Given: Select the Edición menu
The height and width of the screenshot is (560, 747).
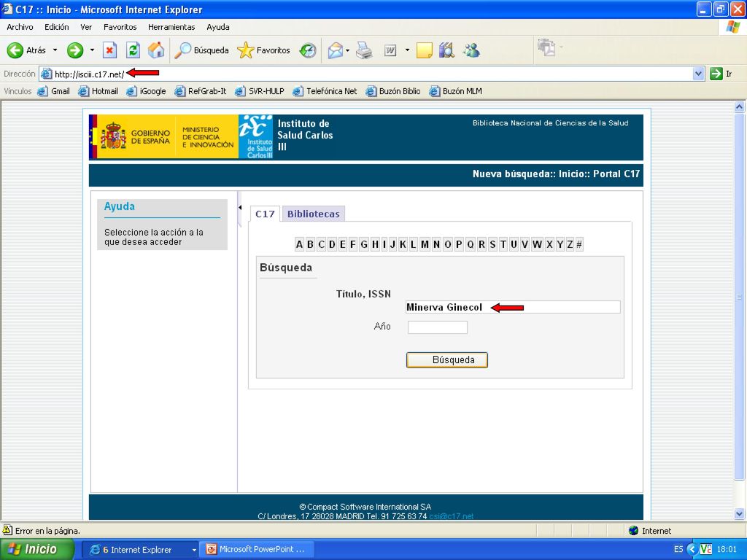Looking at the screenshot, I should click(x=57, y=27).
